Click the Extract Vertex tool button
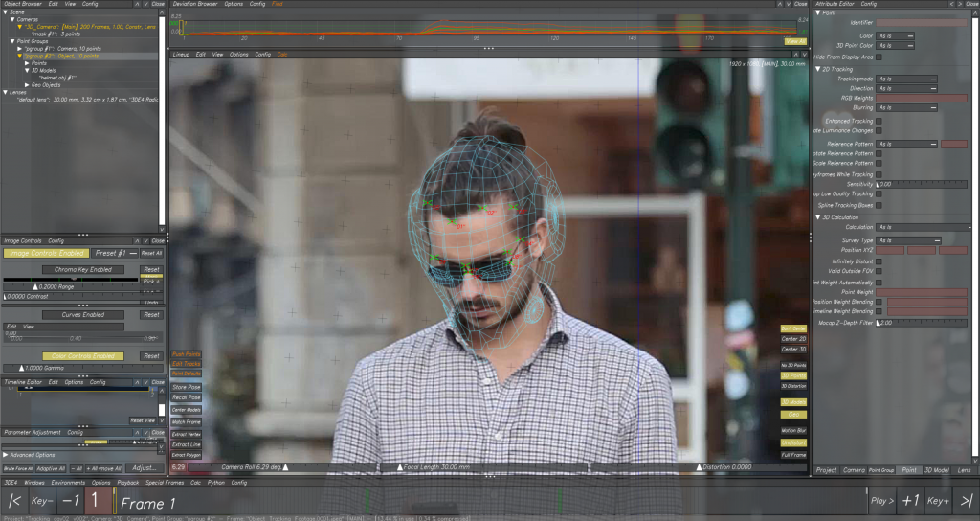The height and width of the screenshot is (521, 980). 186,434
